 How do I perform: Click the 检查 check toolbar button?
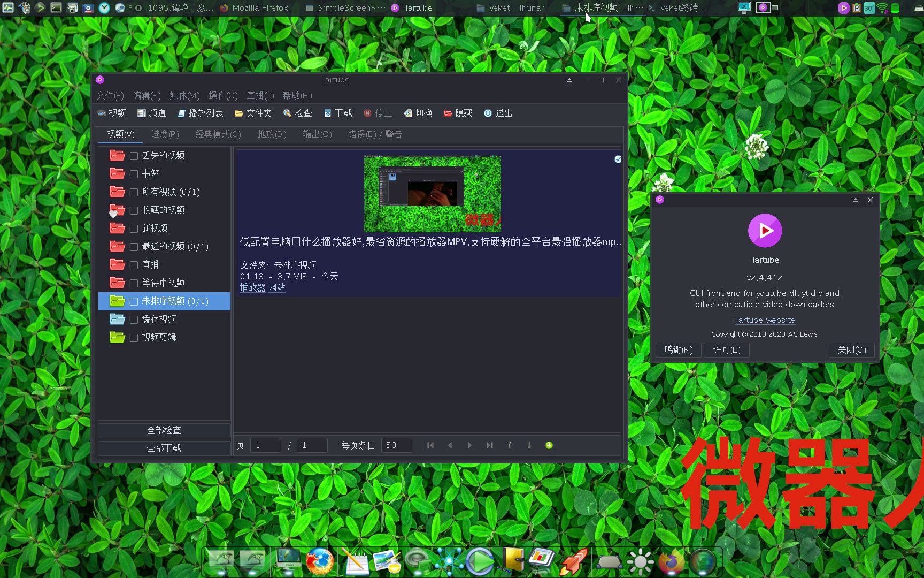pyautogui.click(x=297, y=113)
